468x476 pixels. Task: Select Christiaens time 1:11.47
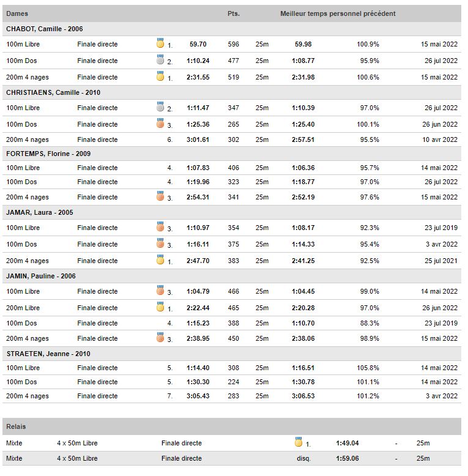point(198,108)
